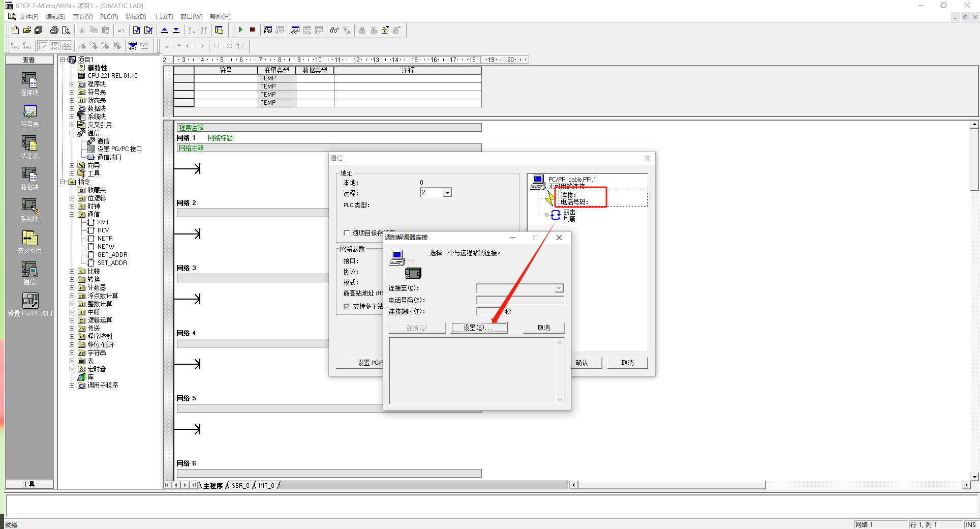Viewport: 980px width, 529px height.
Task: Collapse the 指令 tree node
Action: [62, 182]
